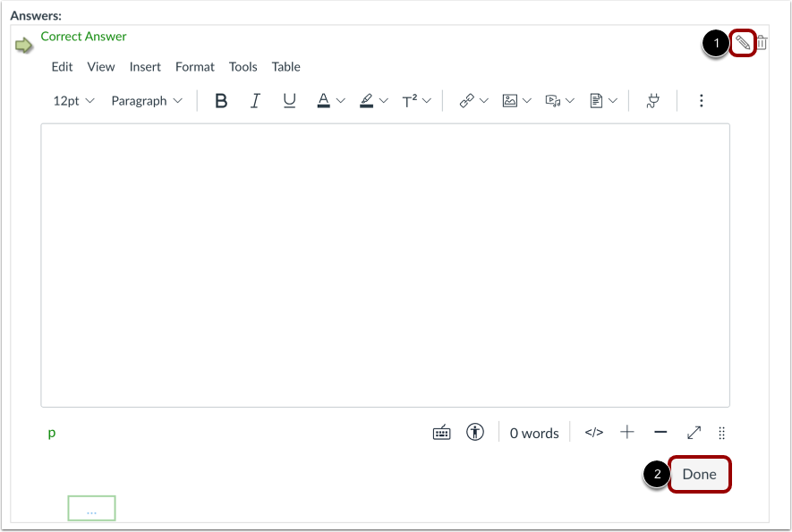Run the Accessibility Checker icon
This screenshot has height=532, width=792.
[x=475, y=432]
